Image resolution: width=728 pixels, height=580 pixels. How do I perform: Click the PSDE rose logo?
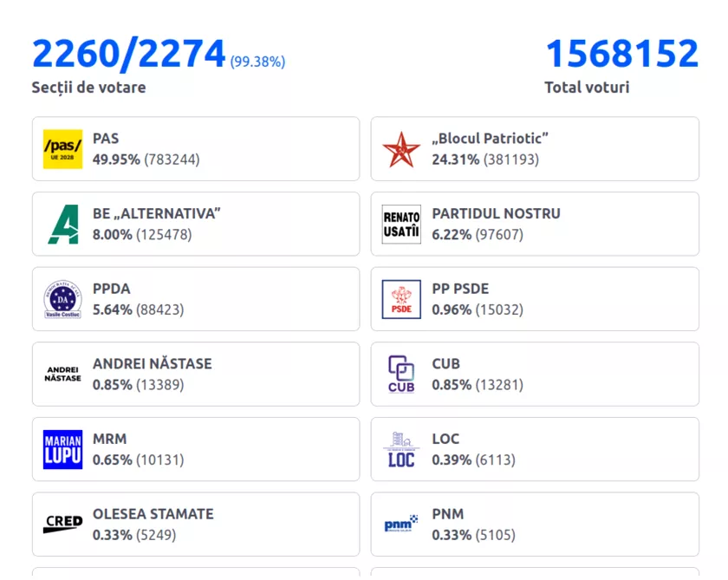tap(401, 299)
